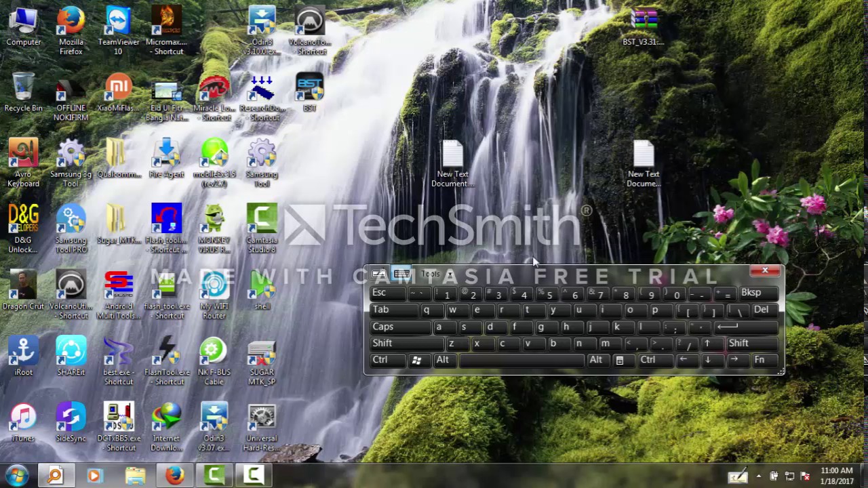This screenshot has width=868, height=488.
Task: Select the Dragon Crut desktop icon
Action: (x=23, y=290)
